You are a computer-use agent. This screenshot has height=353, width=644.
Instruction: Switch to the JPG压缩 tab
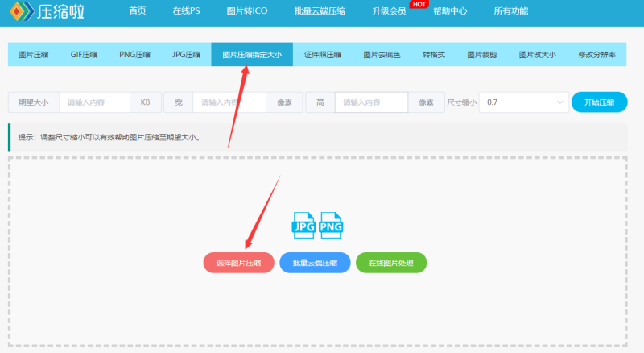click(x=186, y=54)
